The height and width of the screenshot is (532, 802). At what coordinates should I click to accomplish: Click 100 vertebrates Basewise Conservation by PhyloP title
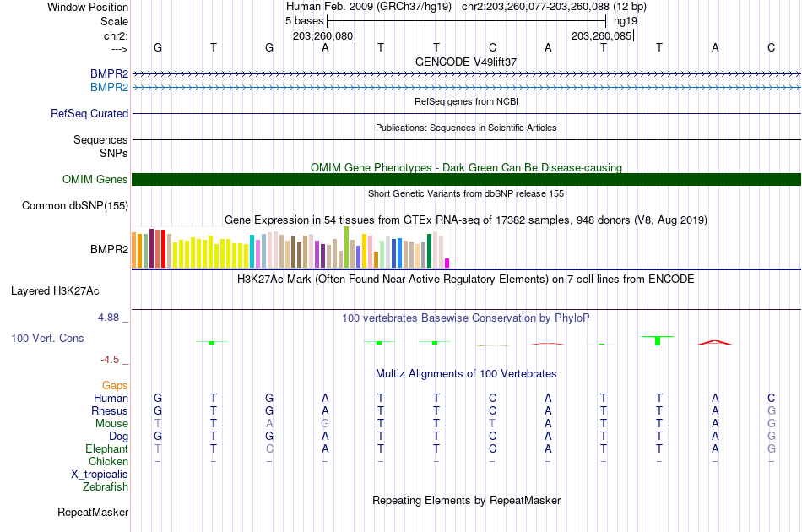point(466,318)
